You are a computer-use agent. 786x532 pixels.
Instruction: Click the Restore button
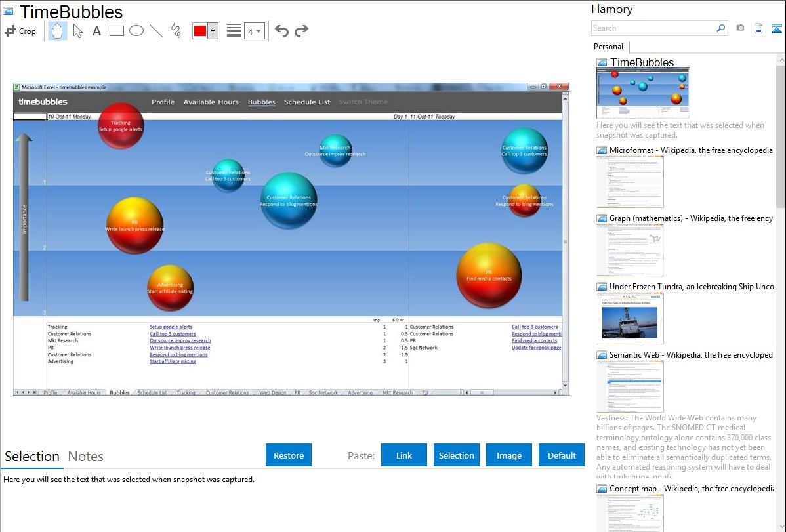(x=289, y=455)
